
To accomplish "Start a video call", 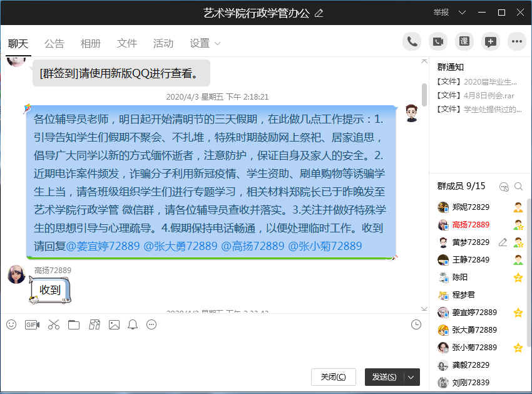I will click(x=438, y=41).
